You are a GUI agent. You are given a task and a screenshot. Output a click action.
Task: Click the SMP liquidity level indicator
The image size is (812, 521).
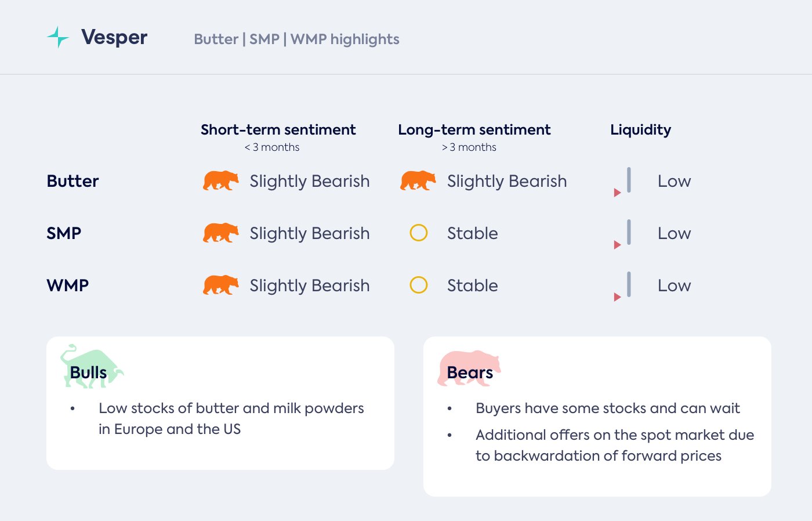629,232
